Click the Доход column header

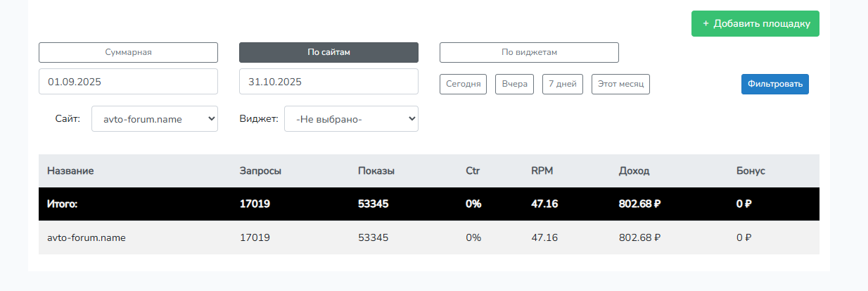coord(634,171)
